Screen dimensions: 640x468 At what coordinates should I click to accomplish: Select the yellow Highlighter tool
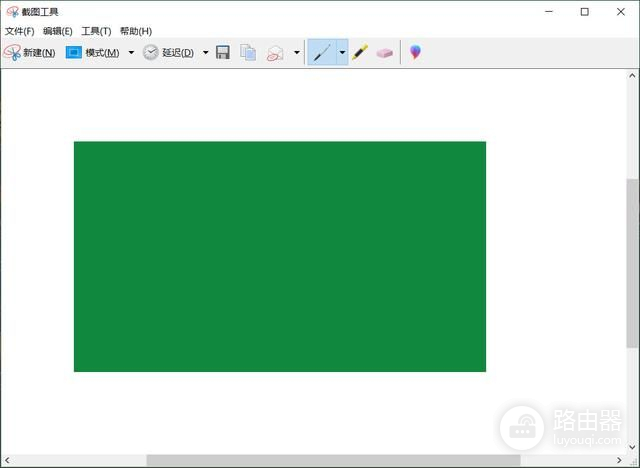(360, 52)
